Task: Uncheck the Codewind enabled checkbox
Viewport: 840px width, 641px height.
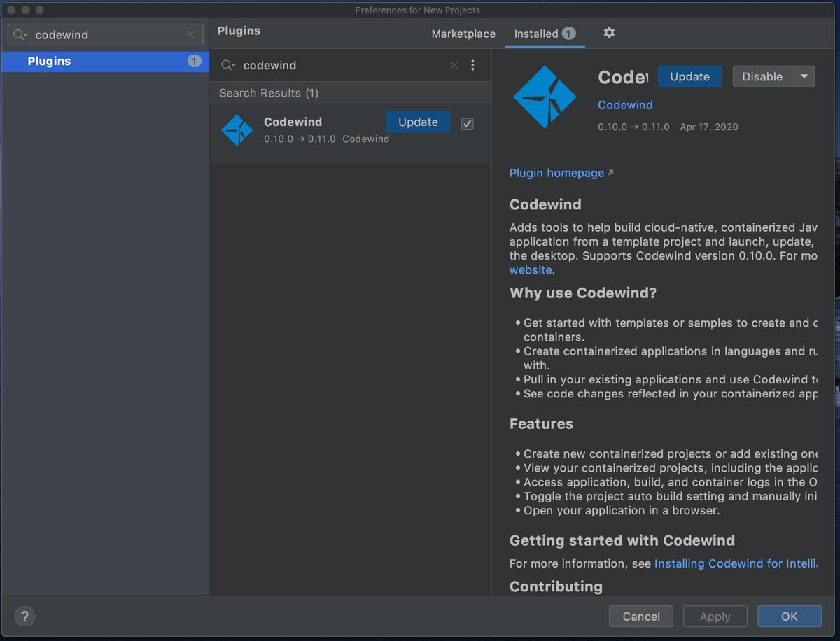Action: coord(468,124)
